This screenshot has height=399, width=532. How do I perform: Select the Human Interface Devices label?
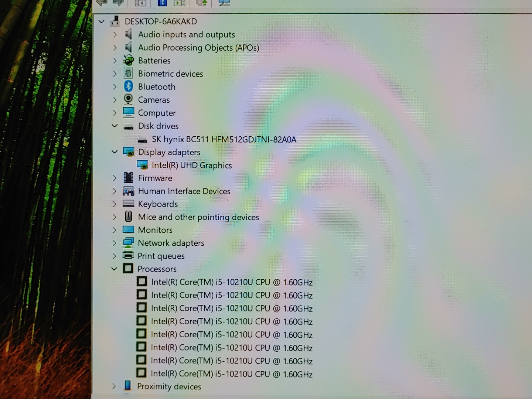point(184,191)
